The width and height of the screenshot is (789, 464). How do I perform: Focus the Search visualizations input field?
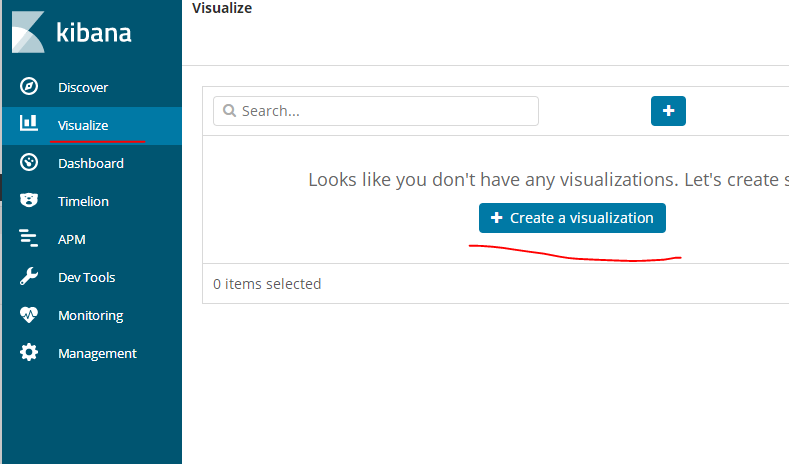pos(385,111)
